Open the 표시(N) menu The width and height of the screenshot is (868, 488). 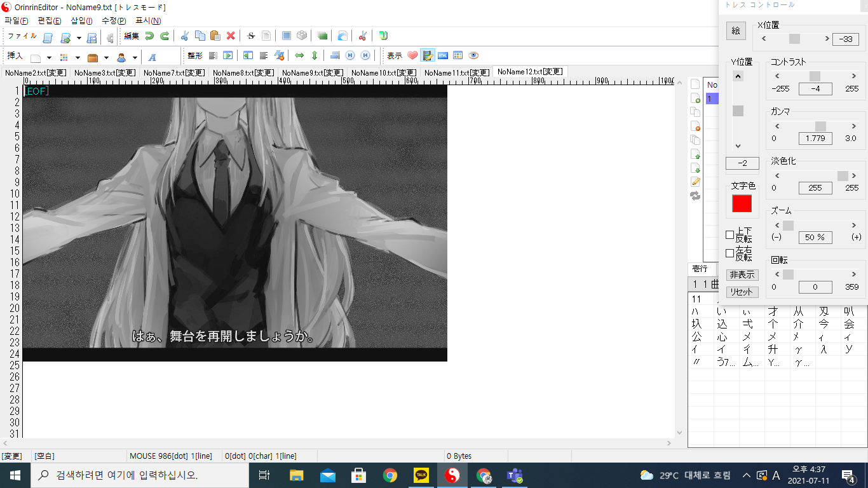148,21
